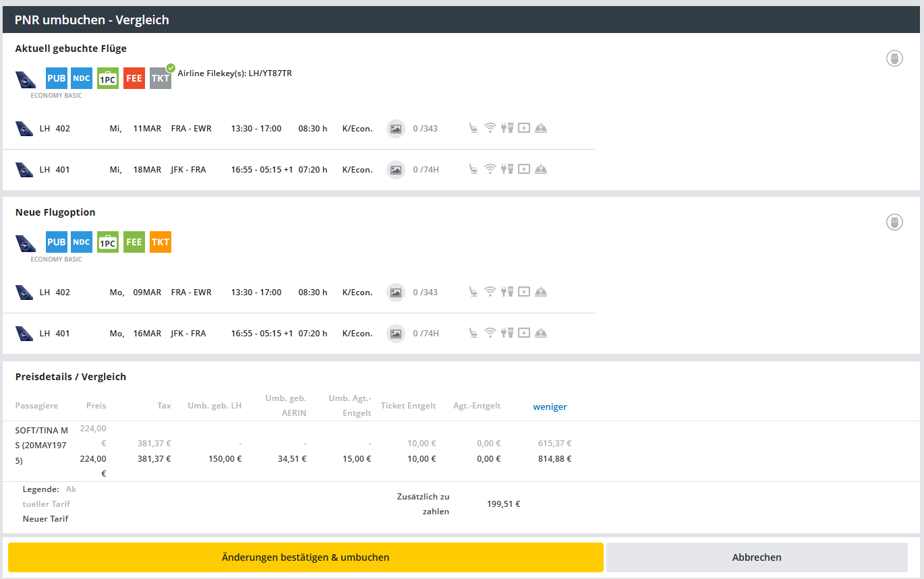Select the PUB badge under Aktuell gebuchte Flüge
This screenshot has width=924, height=579.
pyautogui.click(x=57, y=78)
